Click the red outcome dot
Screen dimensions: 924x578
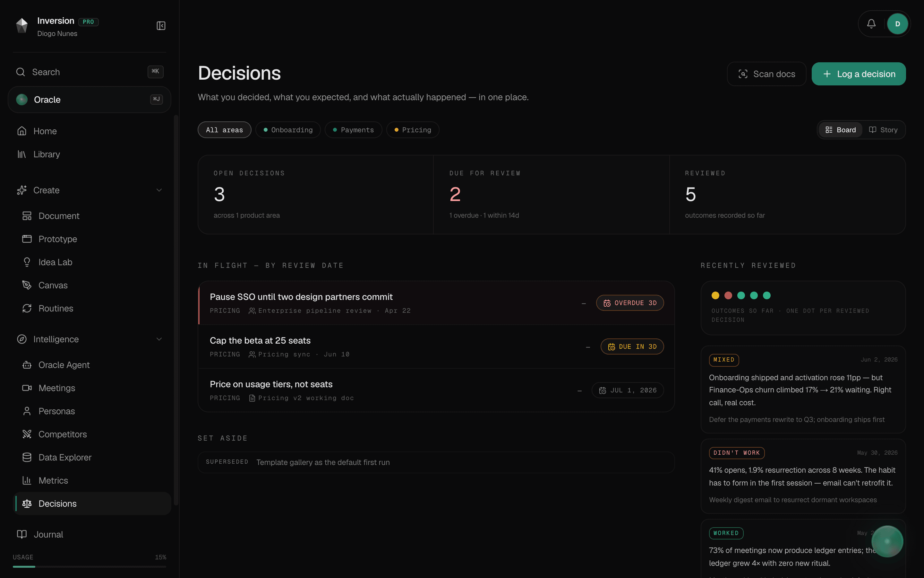[728, 295]
